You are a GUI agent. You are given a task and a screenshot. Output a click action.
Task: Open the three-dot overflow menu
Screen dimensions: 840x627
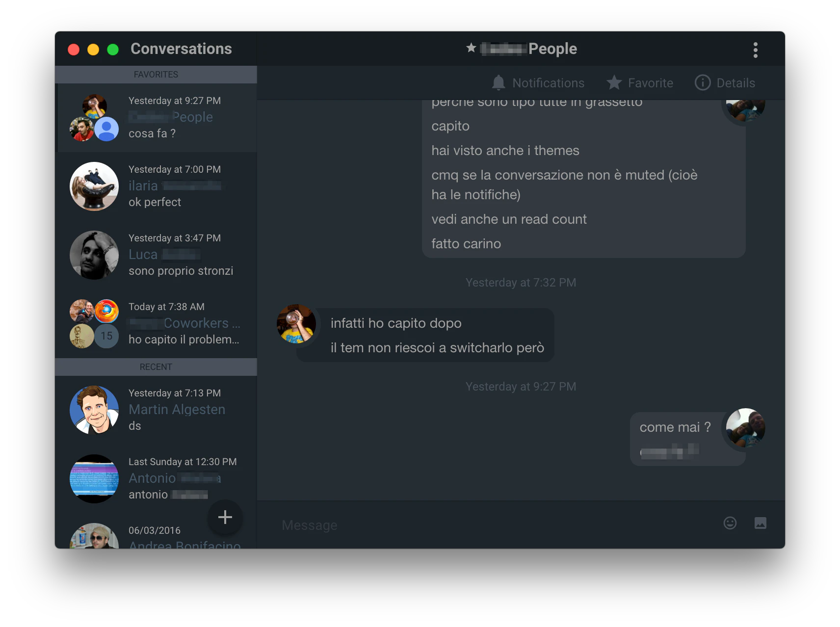(755, 50)
